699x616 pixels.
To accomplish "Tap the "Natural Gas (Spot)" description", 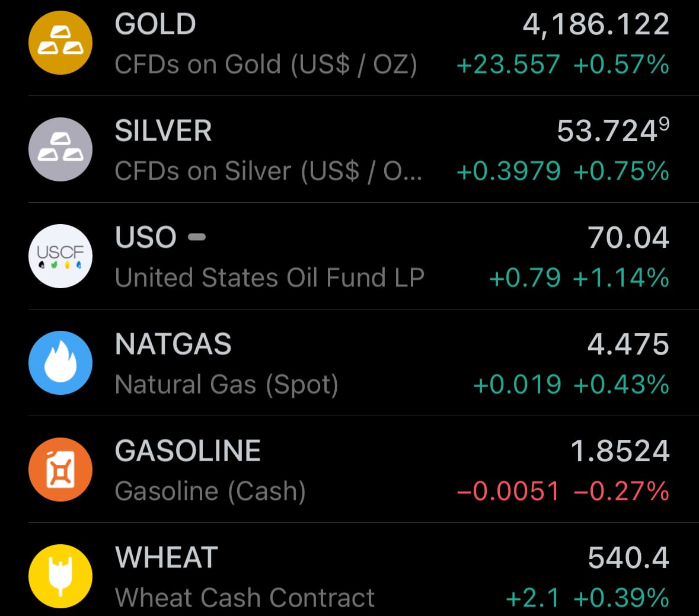I will pos(226,385).
